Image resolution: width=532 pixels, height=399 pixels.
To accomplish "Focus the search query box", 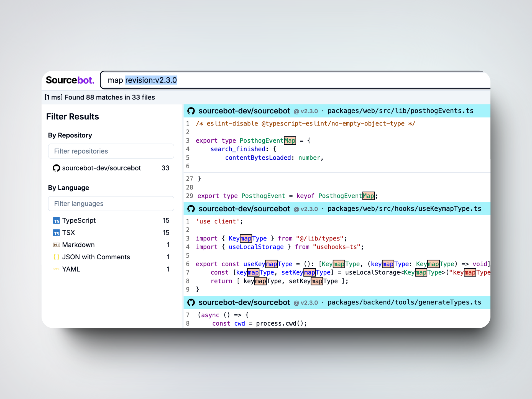I will [x=277, y=80].
